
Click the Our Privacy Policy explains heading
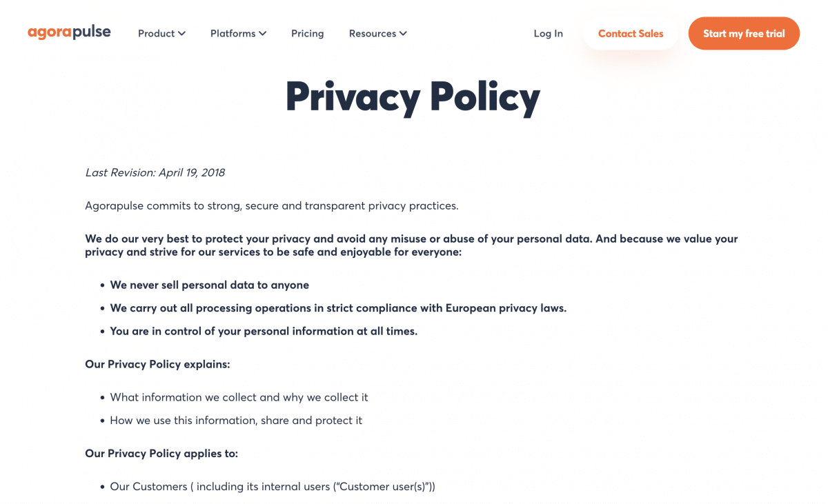[x=157, y=364]
